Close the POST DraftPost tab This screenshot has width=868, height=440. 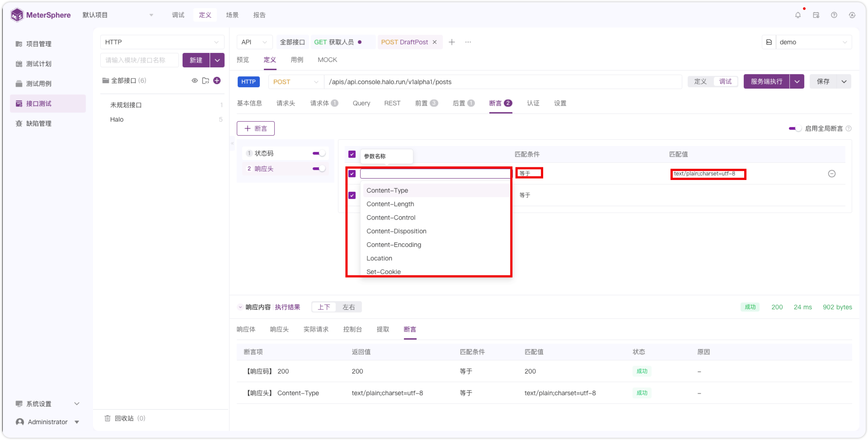(435, 42)
